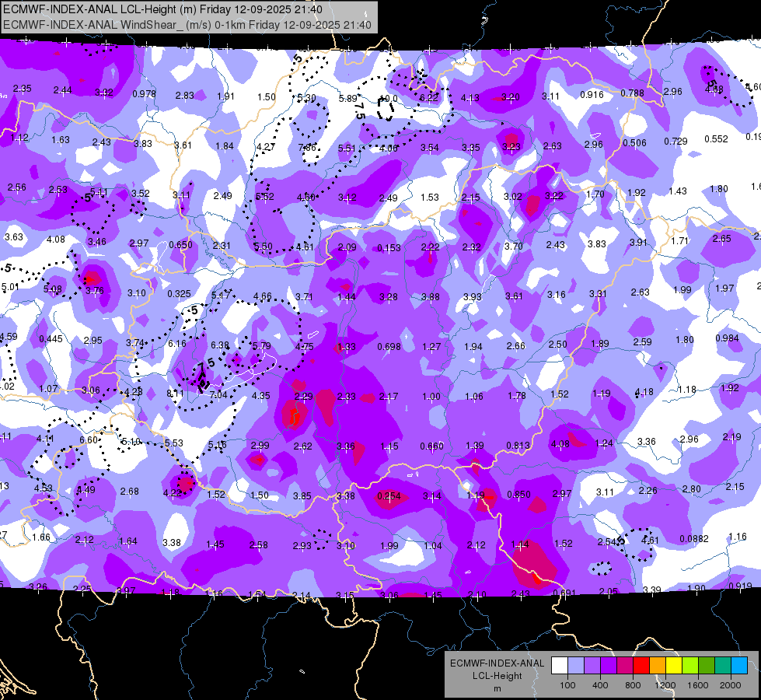761x700 pixels.
Task: Click the wind shear value 0.916
Action: 592,95
